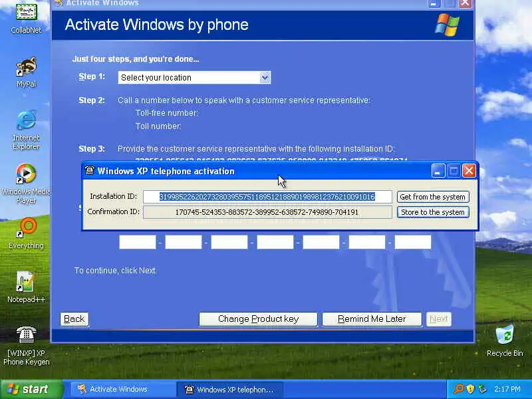Click the Confirmation ID field

point(267,212)
